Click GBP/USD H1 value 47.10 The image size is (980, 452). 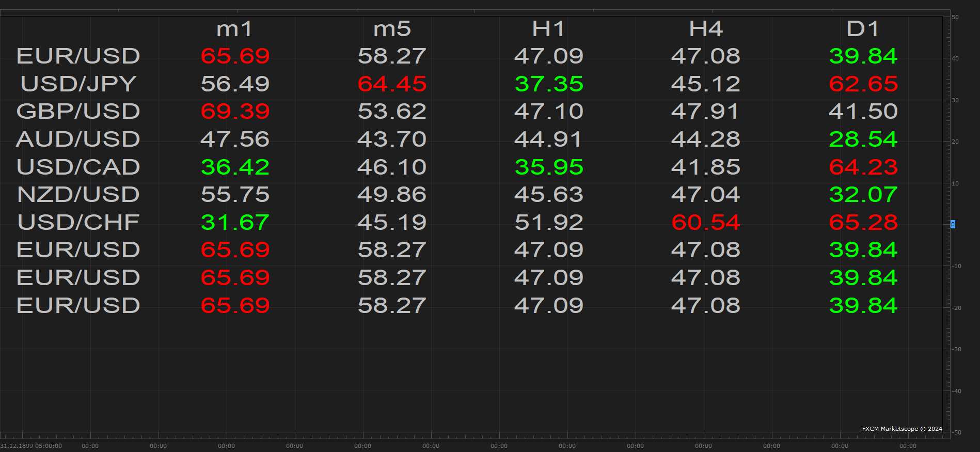click(x=549, y=112)
